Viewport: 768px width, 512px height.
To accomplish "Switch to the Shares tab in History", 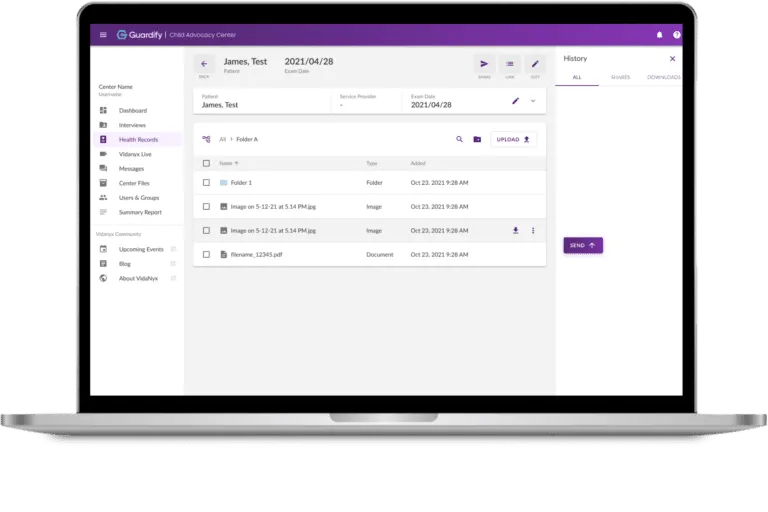I will click(620, 77).
